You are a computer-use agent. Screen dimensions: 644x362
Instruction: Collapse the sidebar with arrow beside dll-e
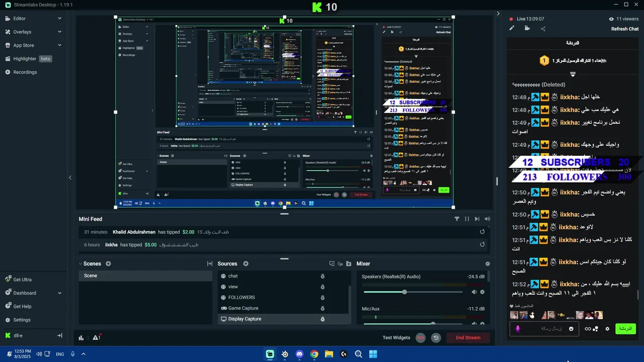59,335
